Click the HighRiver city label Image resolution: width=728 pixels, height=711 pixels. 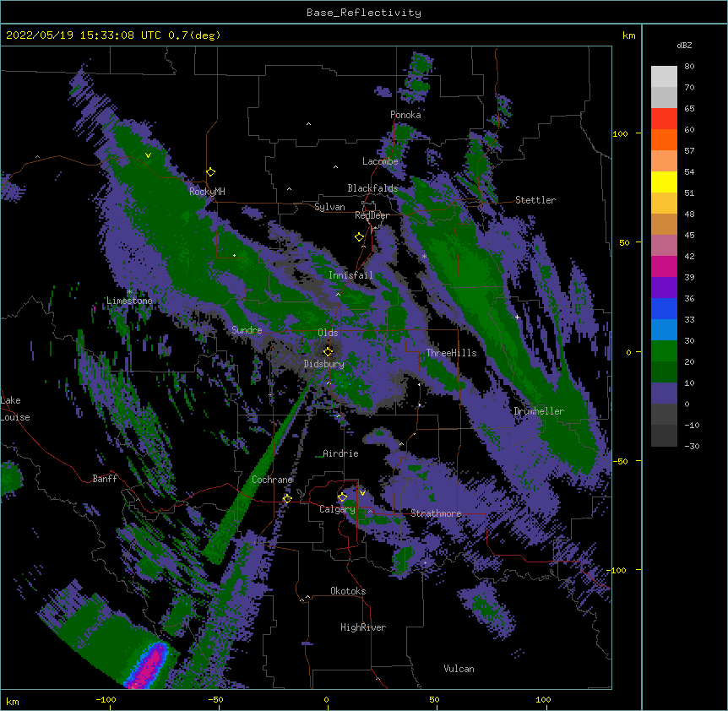click(x=363, y=627)
